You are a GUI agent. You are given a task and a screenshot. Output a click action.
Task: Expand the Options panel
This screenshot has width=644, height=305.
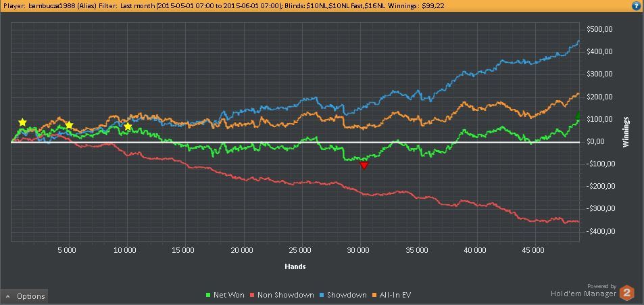(24, 296)
